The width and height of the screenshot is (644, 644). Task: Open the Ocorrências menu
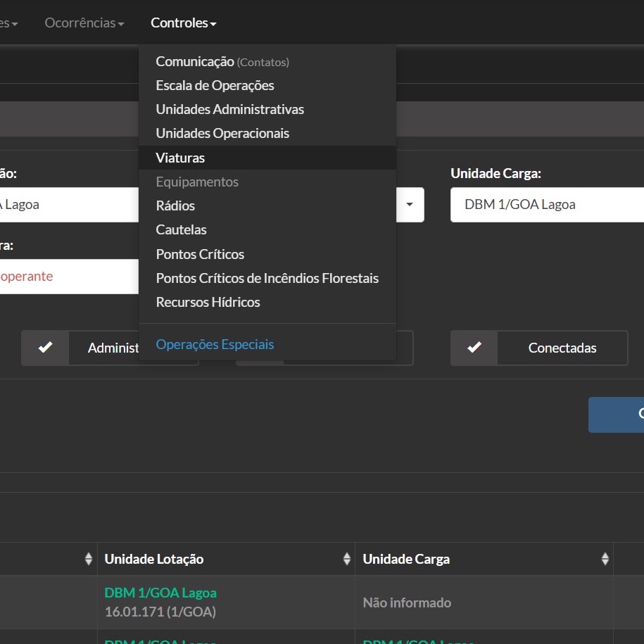(x=84, y=23)
